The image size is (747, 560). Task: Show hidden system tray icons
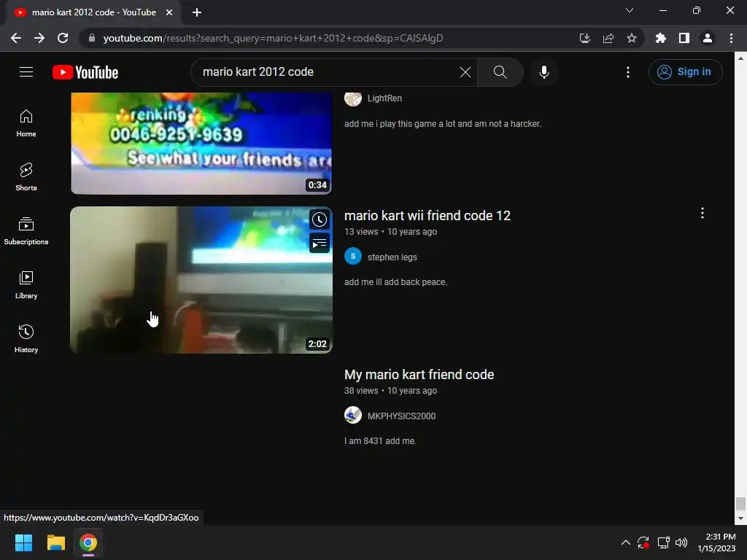(x=625, y=542)
